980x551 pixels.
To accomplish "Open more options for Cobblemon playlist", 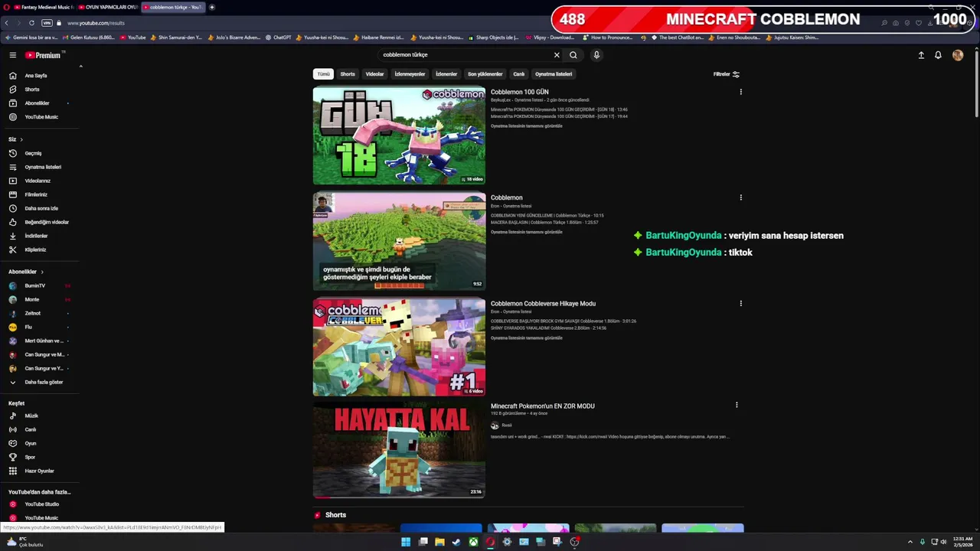I will point(740,197).
